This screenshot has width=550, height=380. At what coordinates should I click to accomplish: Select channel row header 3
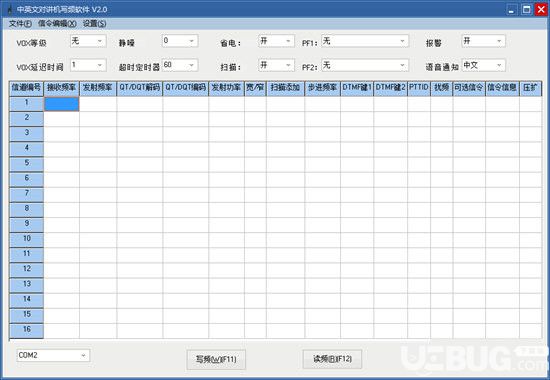click(x=26, y=134)
